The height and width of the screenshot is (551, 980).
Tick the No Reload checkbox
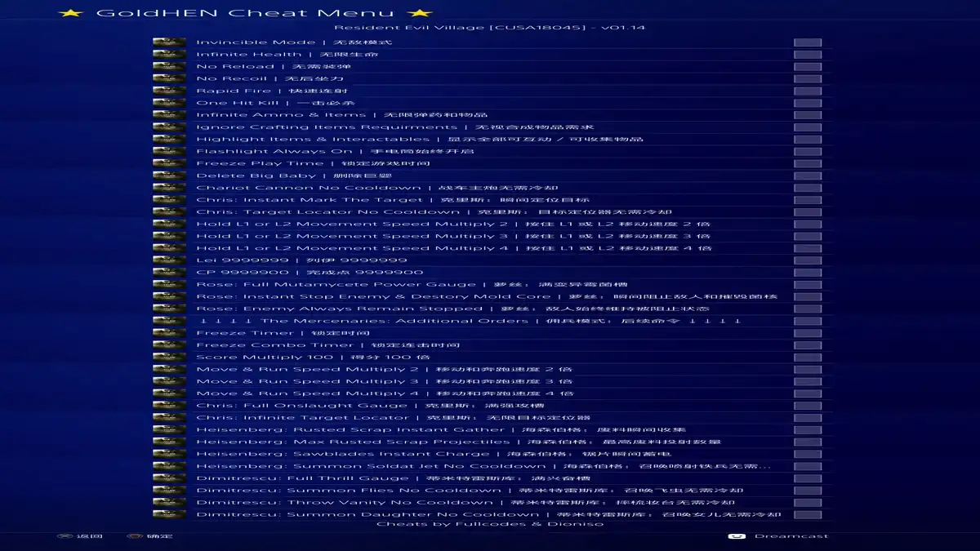click(808, 67)
